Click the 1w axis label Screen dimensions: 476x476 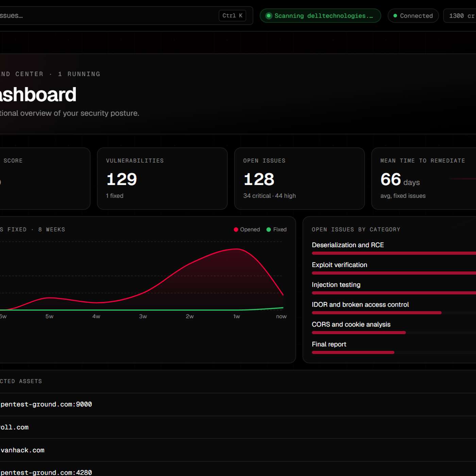coord(237,316)
